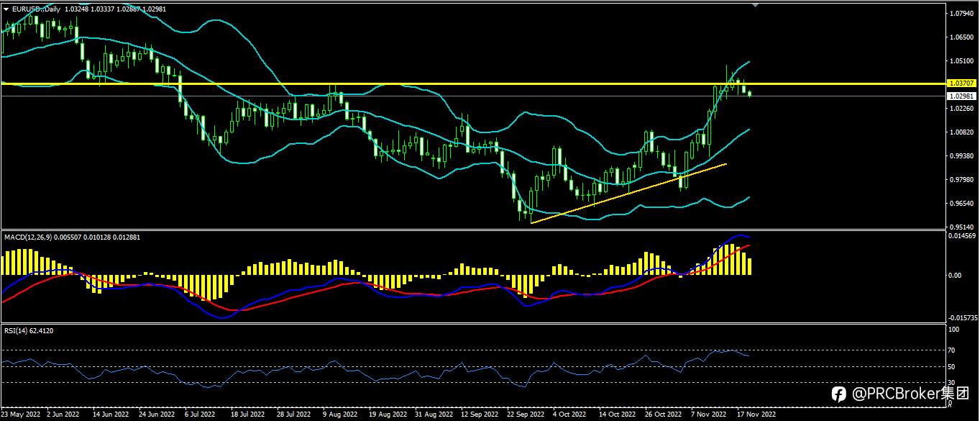Image resolution: width=980 pixels, height=421 pixels.
Task: Click the 0.014569 MACD scale value
Action: point(962,236)
